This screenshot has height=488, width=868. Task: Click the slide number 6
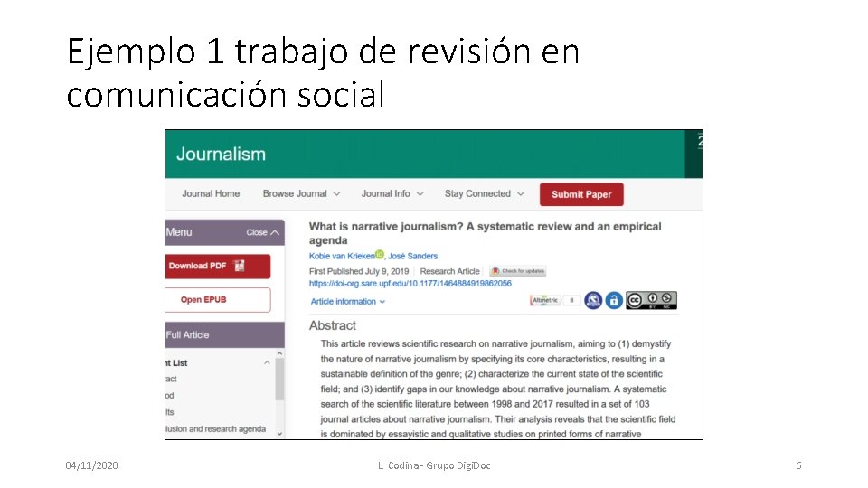(x=798, y=465)
